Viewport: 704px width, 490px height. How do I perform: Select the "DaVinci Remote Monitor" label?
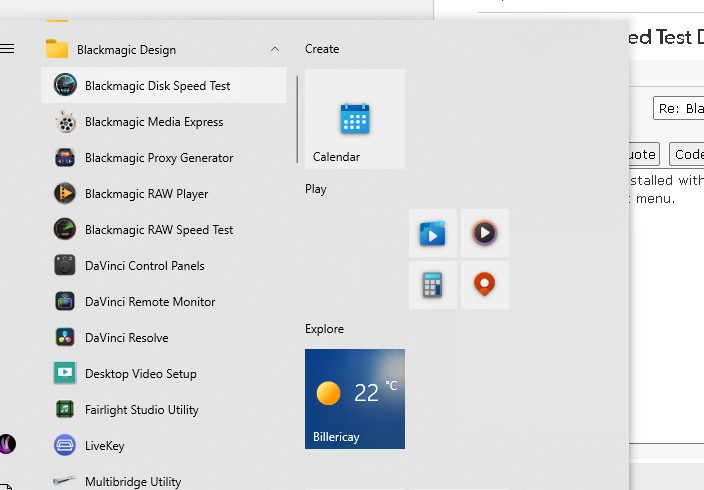click(x=150, y=302)
